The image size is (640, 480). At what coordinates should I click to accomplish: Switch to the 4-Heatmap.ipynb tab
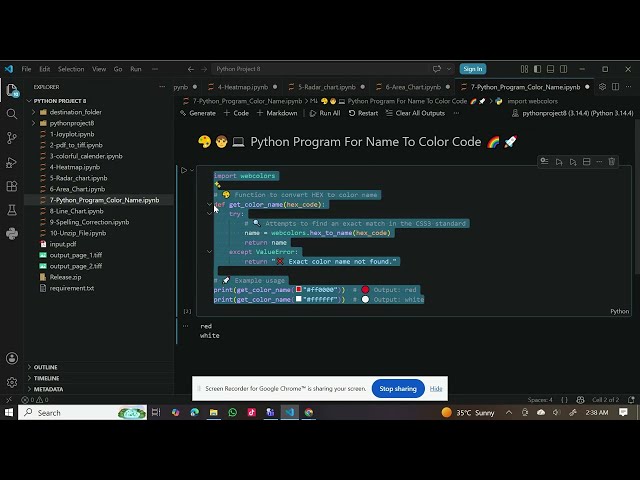(x=242, y=87)
